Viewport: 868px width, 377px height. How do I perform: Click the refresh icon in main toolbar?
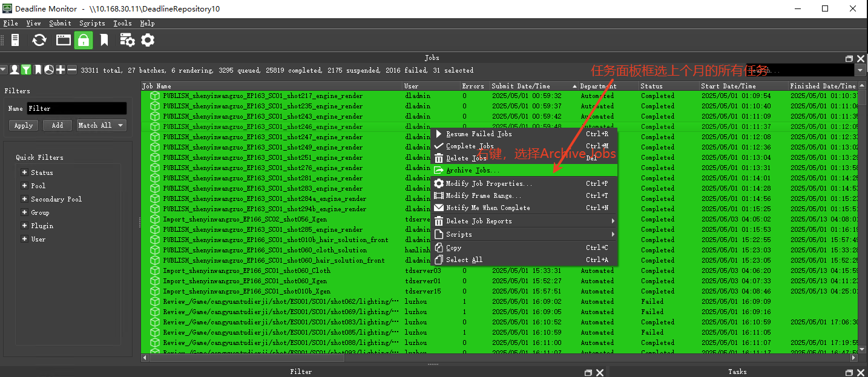click(x=39, y=41)
